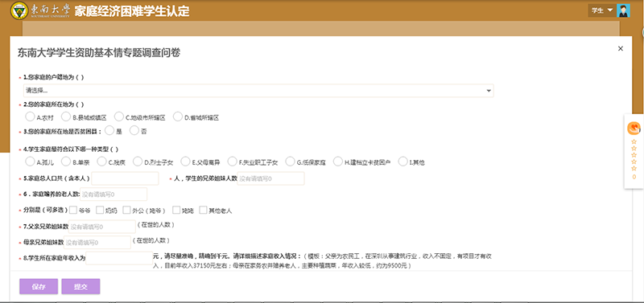The image size is (644, 303).
Task: Focus the 父亲兄弟姐妹数 input field
Action: (102, 227)
